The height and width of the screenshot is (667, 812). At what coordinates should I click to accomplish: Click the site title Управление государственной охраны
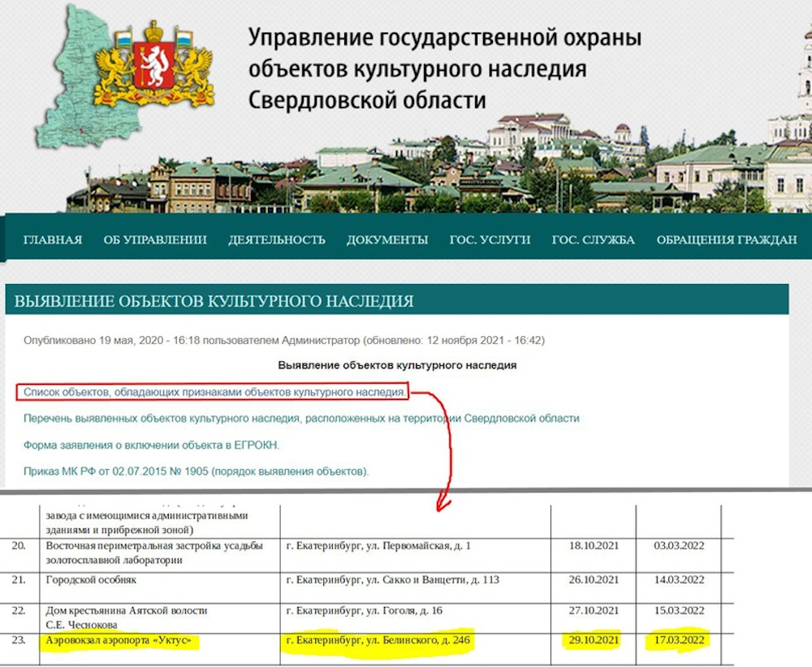[444, 68]
